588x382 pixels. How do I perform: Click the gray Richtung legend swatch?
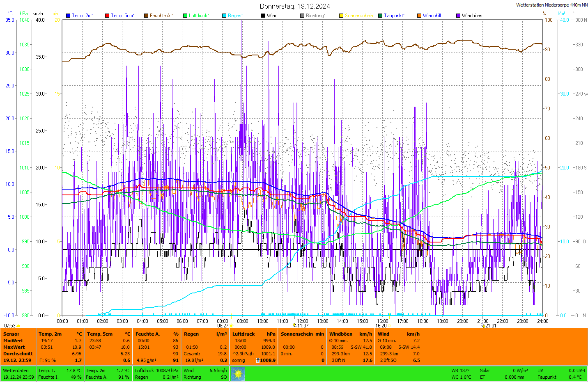click(x=302, y=16)
